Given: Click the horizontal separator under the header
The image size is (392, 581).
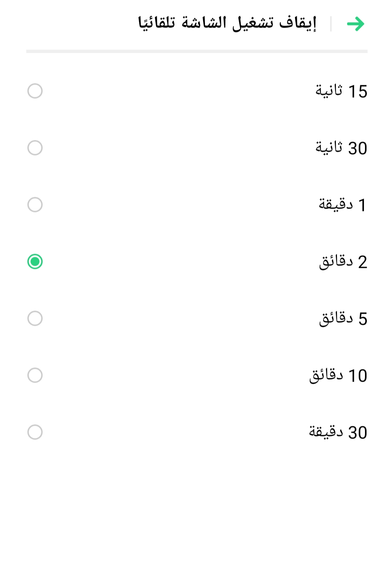Looking at the screenshot, I should (x=197, y=51).
